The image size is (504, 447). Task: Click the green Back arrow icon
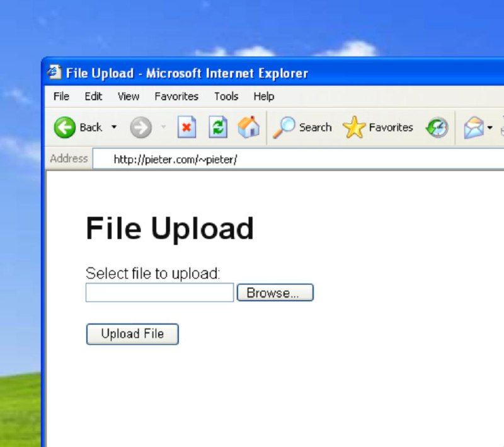click(x=65, y=127)
